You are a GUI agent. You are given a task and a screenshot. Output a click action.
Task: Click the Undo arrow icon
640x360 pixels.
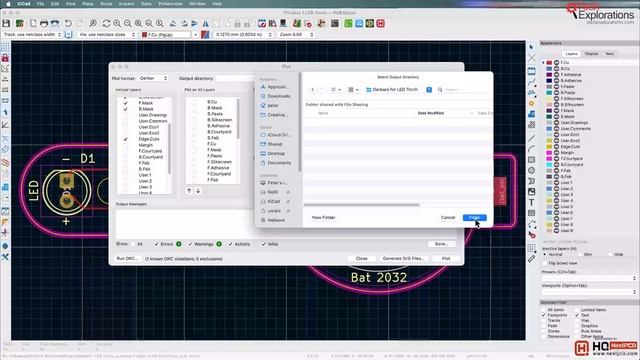point(68,24)
